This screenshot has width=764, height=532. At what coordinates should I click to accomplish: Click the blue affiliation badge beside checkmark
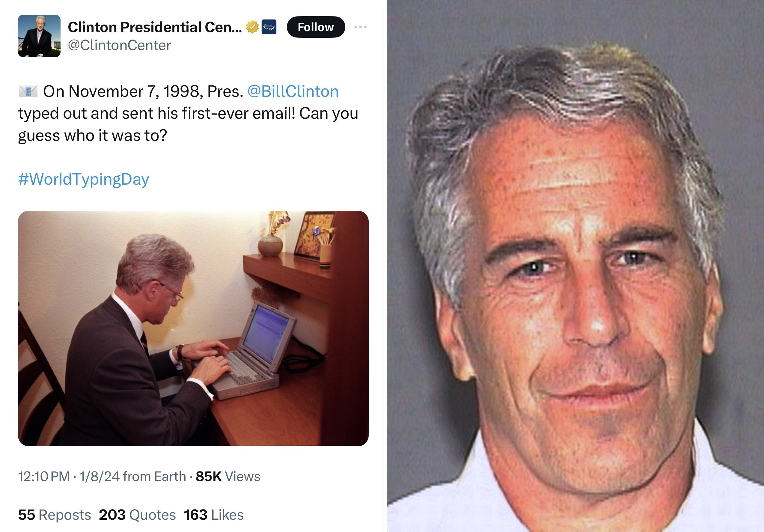tap(269, 27)
